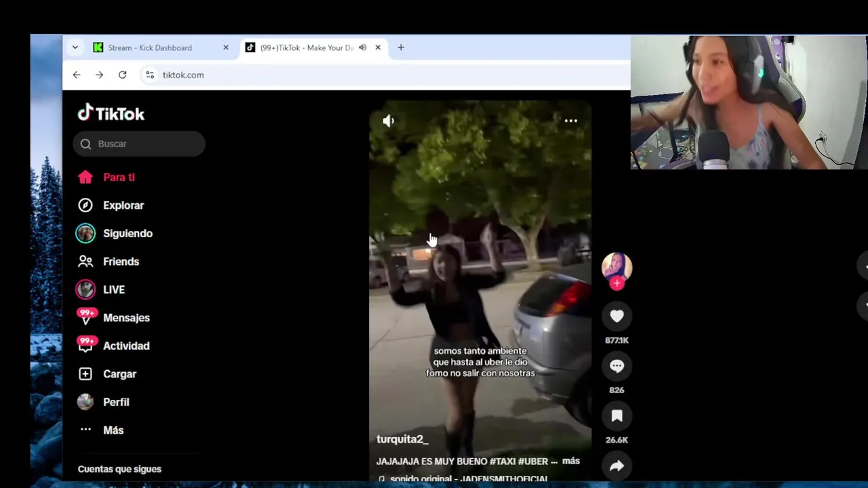Expand caption with the más link

pos(571,461)
